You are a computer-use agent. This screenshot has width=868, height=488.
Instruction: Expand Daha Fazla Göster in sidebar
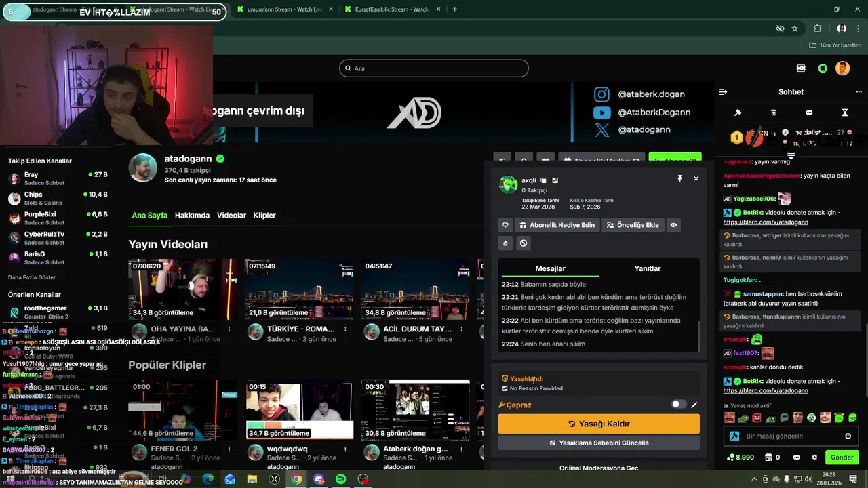point(32,277)
